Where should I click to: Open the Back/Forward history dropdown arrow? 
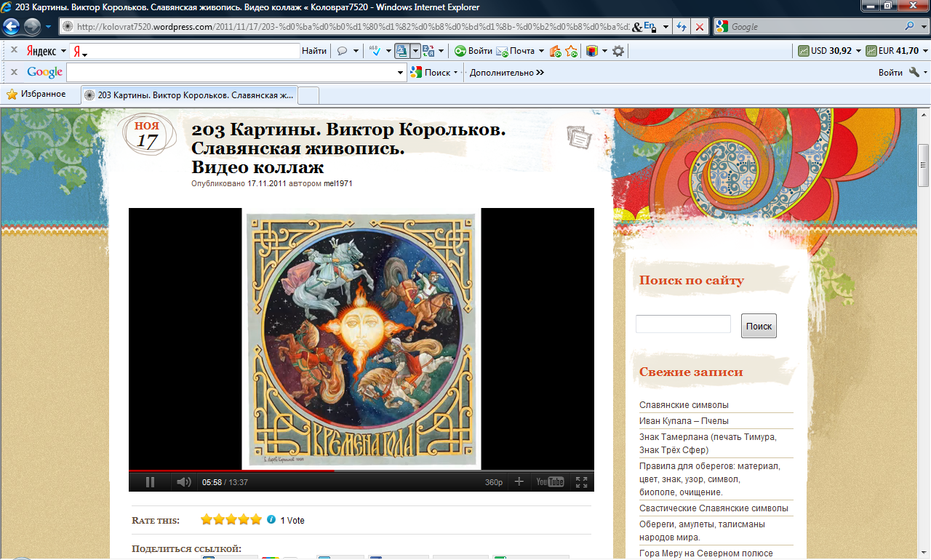(48, 27)
